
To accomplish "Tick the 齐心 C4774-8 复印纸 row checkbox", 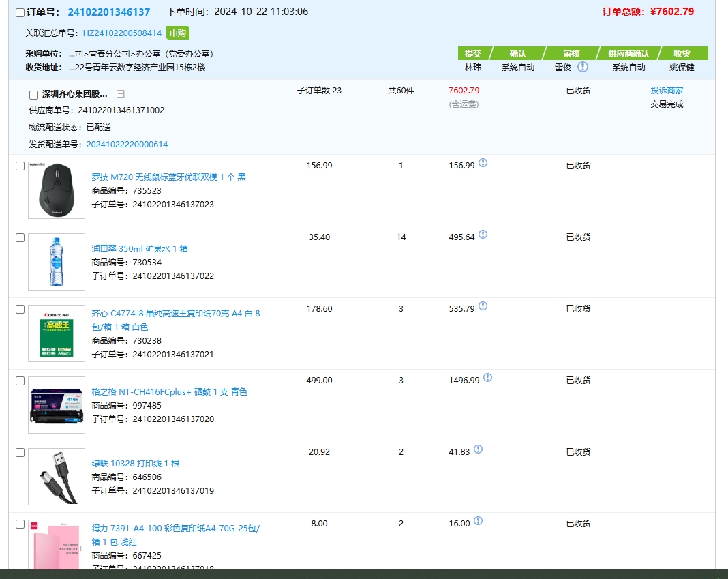I will click(x=20, y=309).
